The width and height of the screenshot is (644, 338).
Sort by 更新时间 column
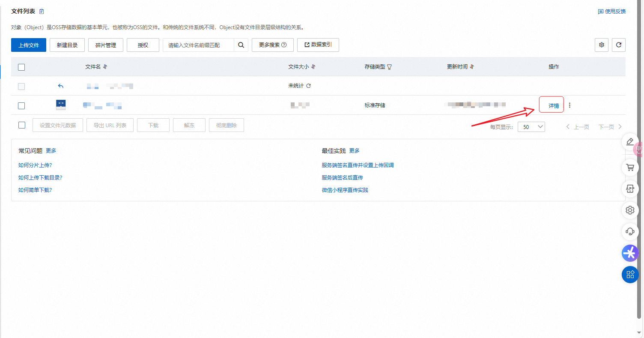pyautogui.click(x=472, y=67)
